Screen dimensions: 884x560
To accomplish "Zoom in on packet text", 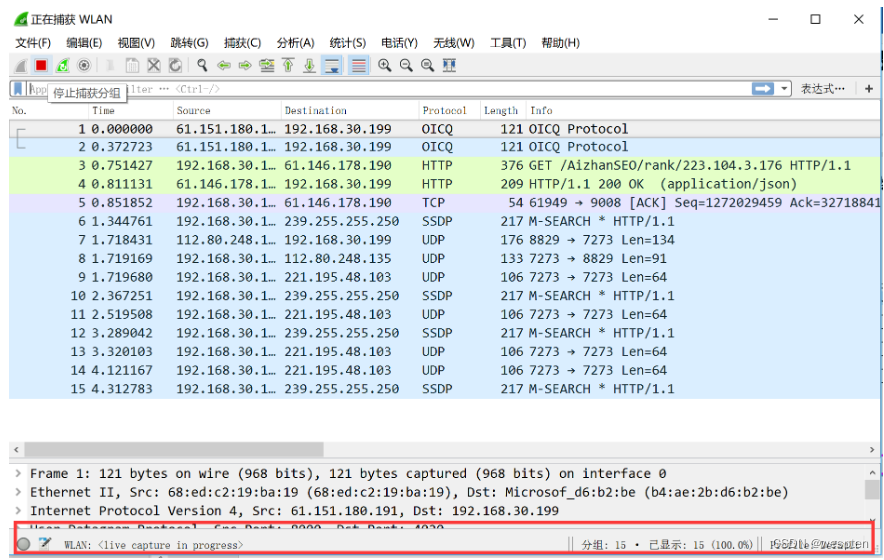I will pos(384,65).
